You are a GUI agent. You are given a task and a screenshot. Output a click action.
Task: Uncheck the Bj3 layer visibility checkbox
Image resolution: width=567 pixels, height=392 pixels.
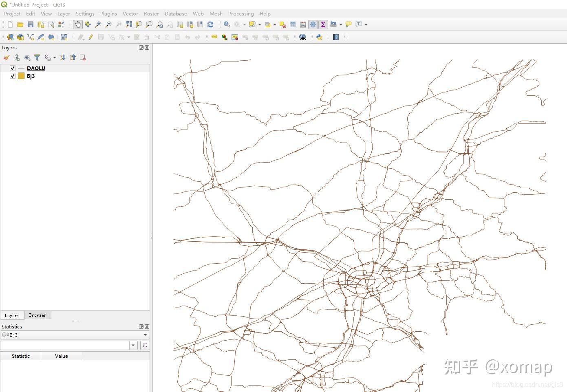[x=13, y=76]
